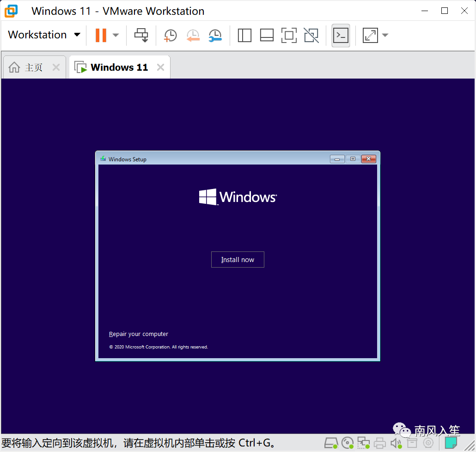
Task: Revert to the previous snapshot icon
Action: click(193, 35)
